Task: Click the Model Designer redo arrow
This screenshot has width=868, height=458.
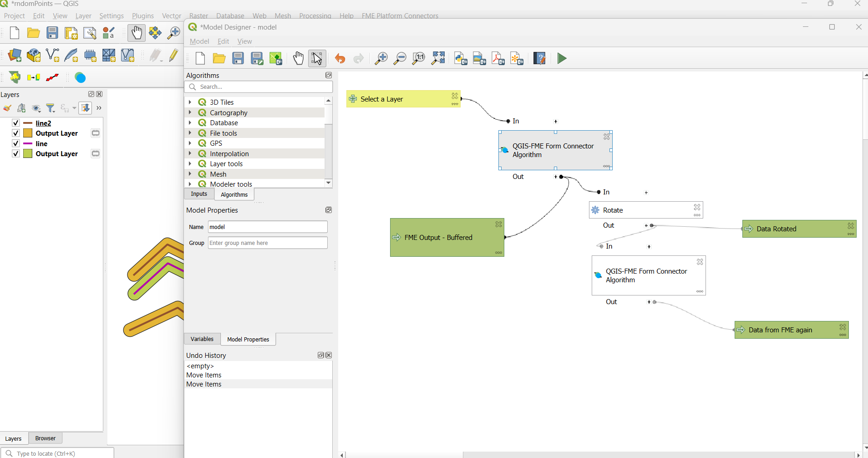Action: tap(359, 59)
